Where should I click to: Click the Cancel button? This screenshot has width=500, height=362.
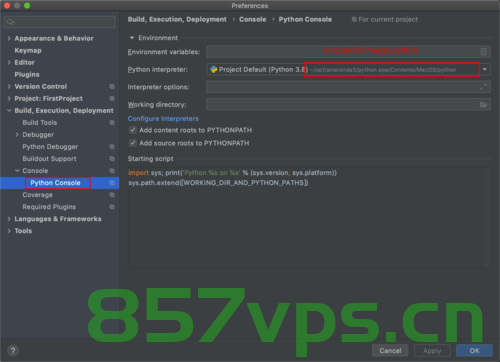(390, 351)
